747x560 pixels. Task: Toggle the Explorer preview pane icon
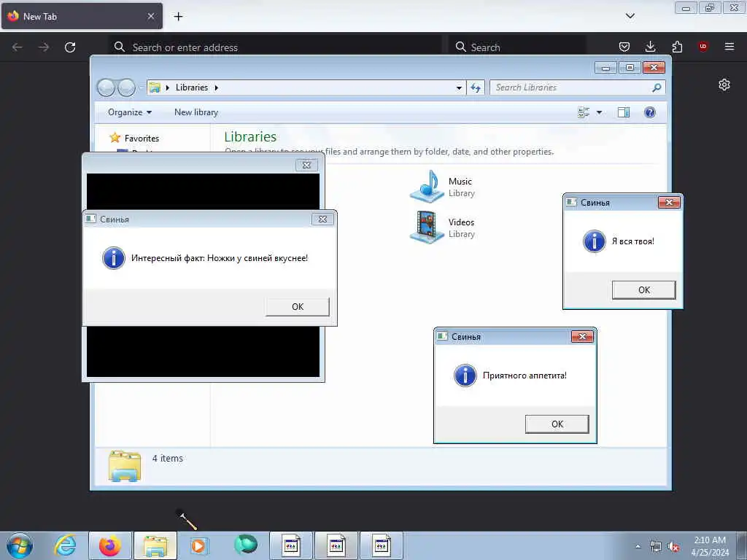pyautogui.click(x=624, y=112)
